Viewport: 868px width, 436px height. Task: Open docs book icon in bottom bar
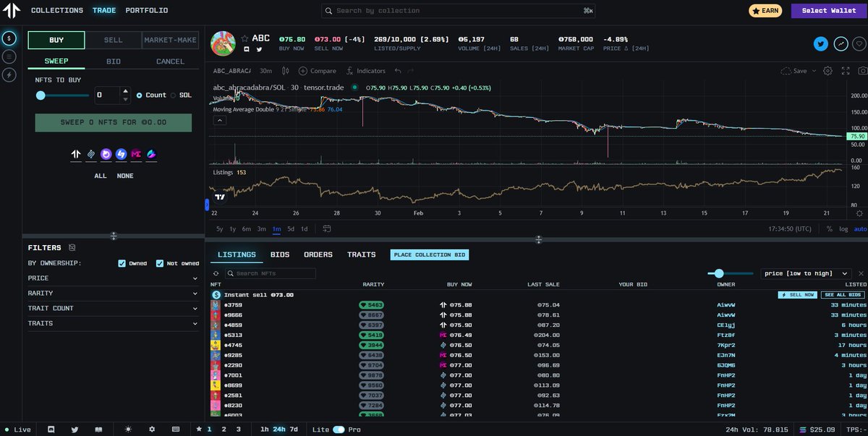[98, 429]
